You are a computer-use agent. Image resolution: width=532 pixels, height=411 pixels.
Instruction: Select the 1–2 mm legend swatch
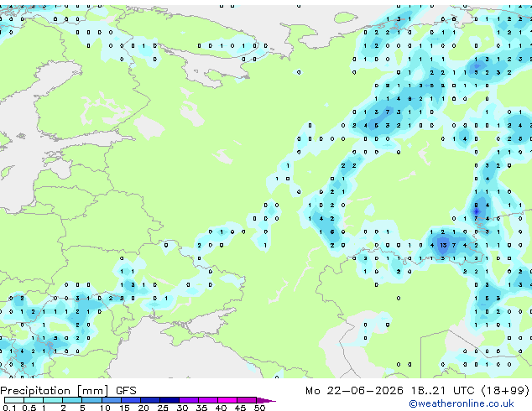point(53,400)
